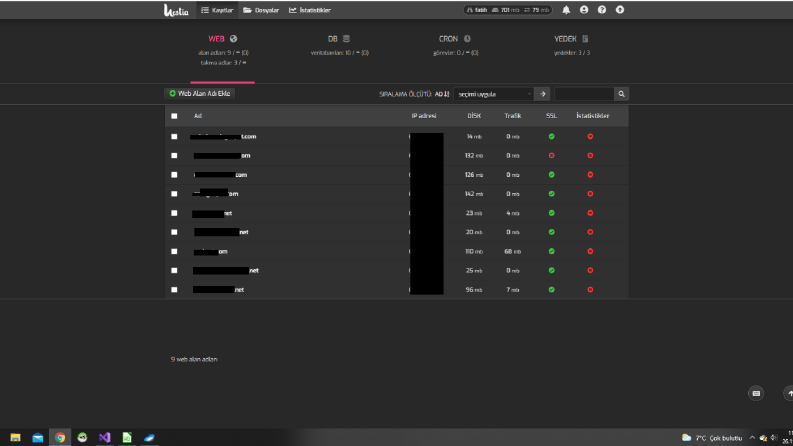Image resolution: width=793 pixels, height=446 pixels.
Task: Click the SSL status icon in 23 mb row
Action: tap(551, 213)
